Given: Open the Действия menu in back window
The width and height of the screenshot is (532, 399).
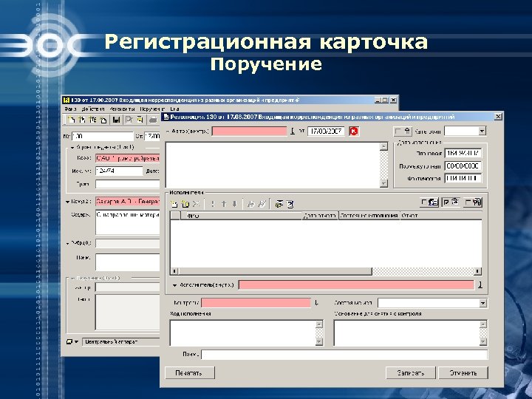Looking at the screenshot, I should [93, 109].
